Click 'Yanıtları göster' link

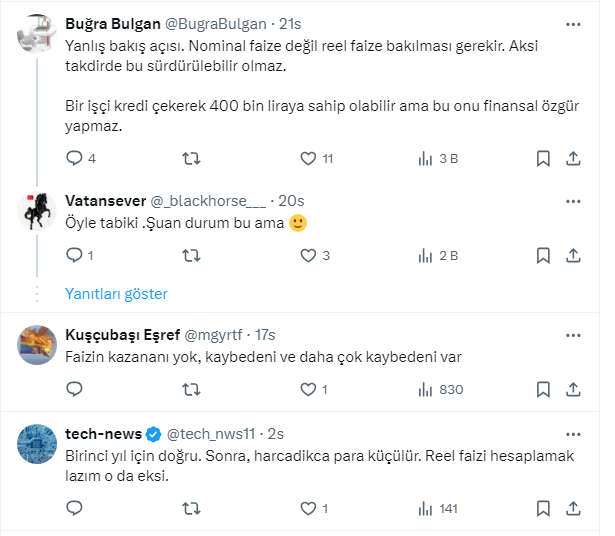point(116,294)
